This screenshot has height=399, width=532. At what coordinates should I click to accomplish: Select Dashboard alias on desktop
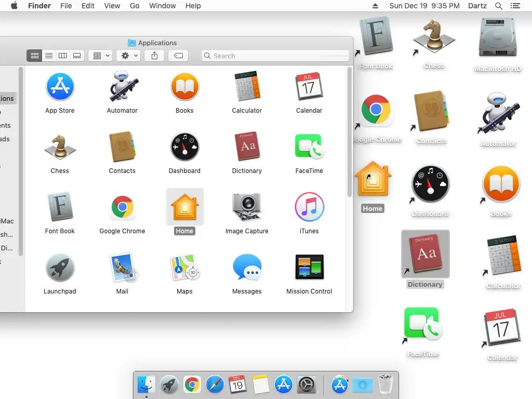tap(431, 184)
